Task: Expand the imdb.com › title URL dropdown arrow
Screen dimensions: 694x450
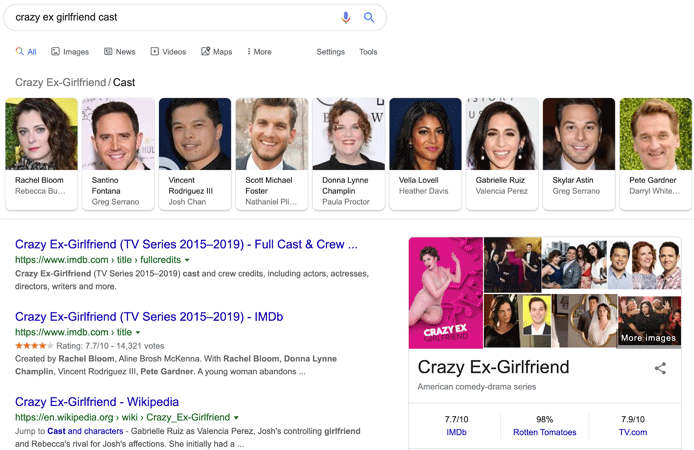Action: pos(138,333)
